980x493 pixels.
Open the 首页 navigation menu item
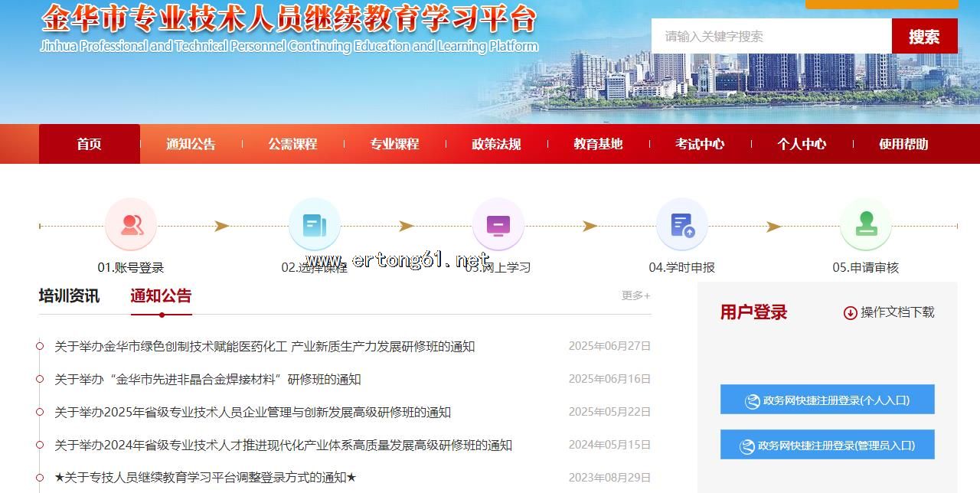click(x=89, y=144)
